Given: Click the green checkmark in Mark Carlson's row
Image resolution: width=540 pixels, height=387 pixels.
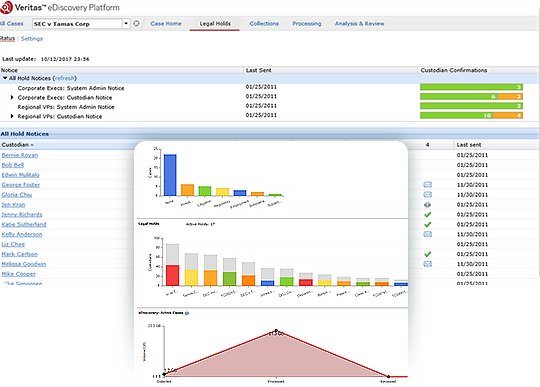Looking at the screenshot, I should [427, 254].
